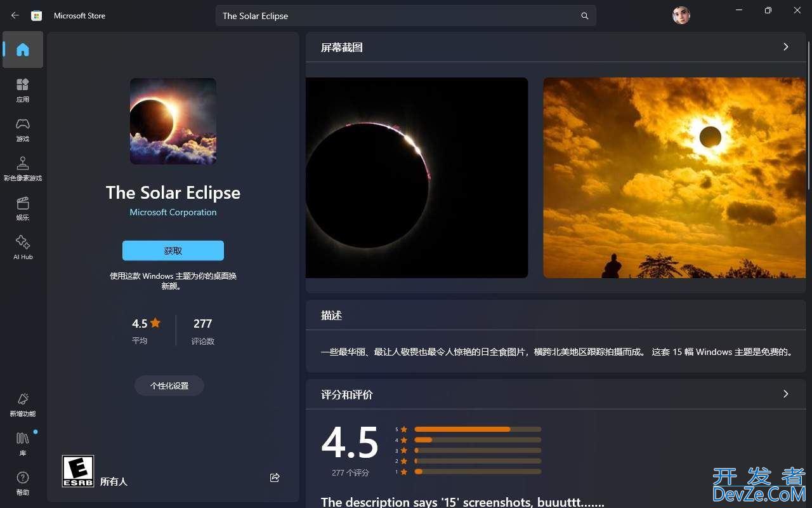The image size is (812, 508).
Task: Restore down the Microsoft Store window
Action: click(768, 10)
